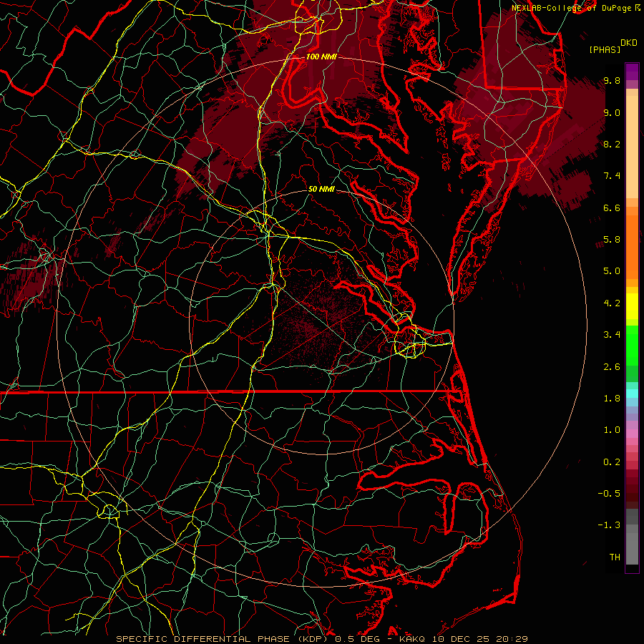Viewport: 644px width, 644px height.
Task: Select the 6.6 scale value
Action: (612, 208)
